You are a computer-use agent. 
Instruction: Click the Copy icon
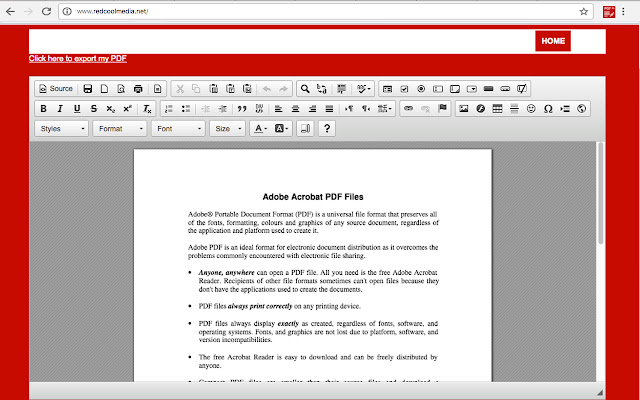(196, 89)
